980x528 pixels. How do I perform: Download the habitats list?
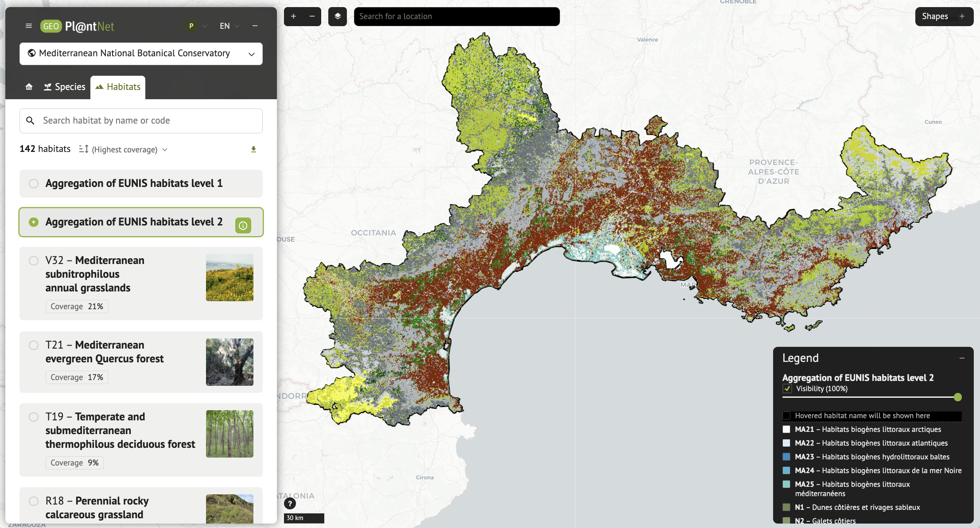[253, 149]
